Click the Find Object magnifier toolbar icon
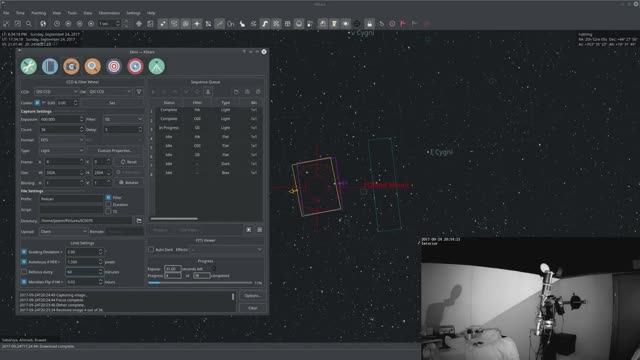640x360 pixels. tap(29, 24)
